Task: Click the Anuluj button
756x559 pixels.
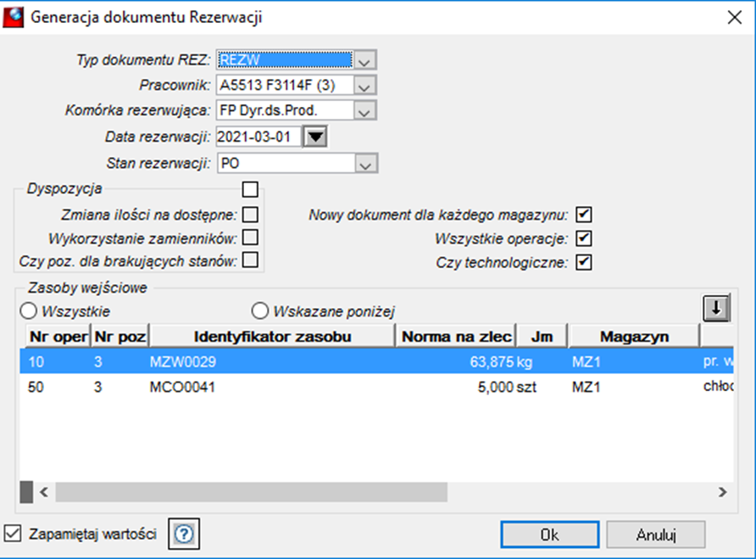Action: click(656, 534)
